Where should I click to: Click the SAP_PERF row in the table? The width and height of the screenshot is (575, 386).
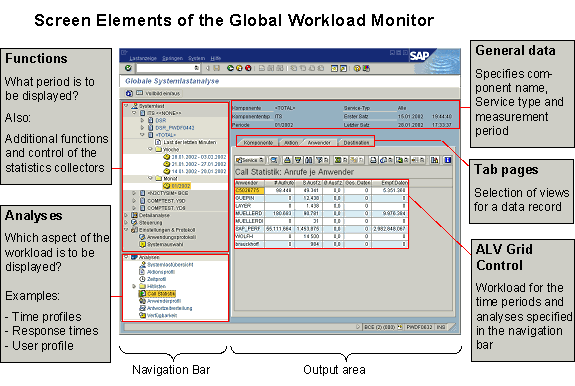321,229
